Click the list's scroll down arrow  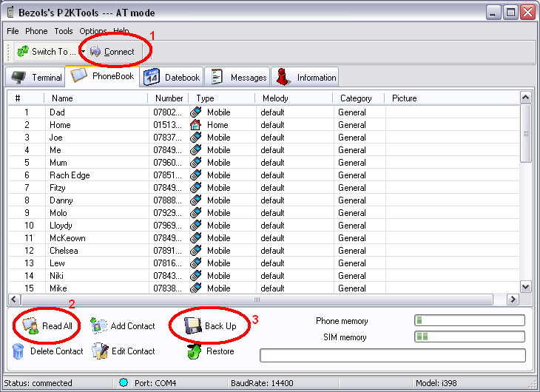[525, 286]
